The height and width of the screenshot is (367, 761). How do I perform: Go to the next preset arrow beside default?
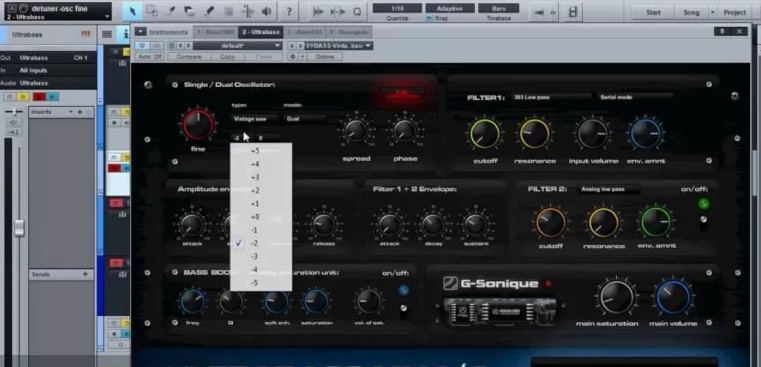pos(188,46)
